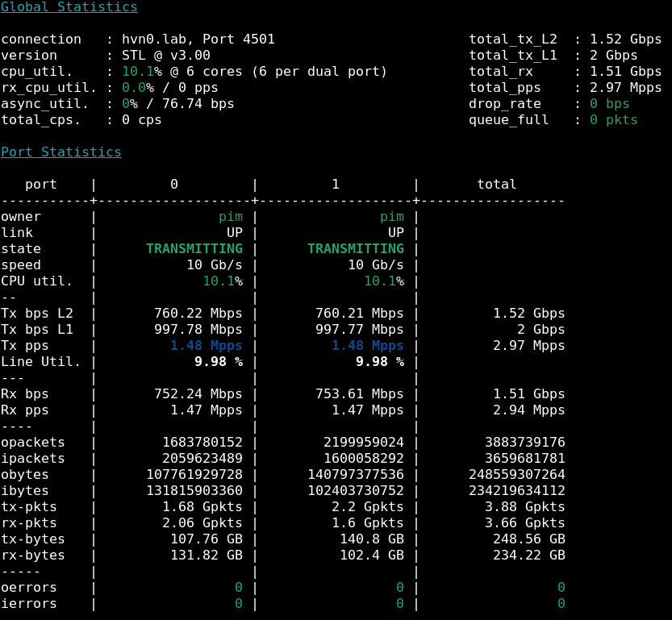Viewport: 672px width, 620px height.
Task: Select the ibytes count 102403730752
Action: (x=355, y=491)
